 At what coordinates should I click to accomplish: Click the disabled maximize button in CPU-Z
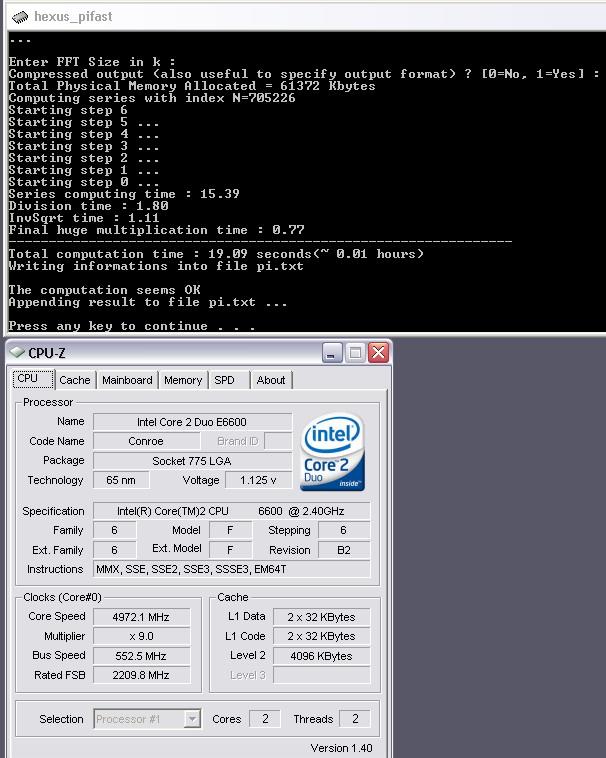point(355,353)
